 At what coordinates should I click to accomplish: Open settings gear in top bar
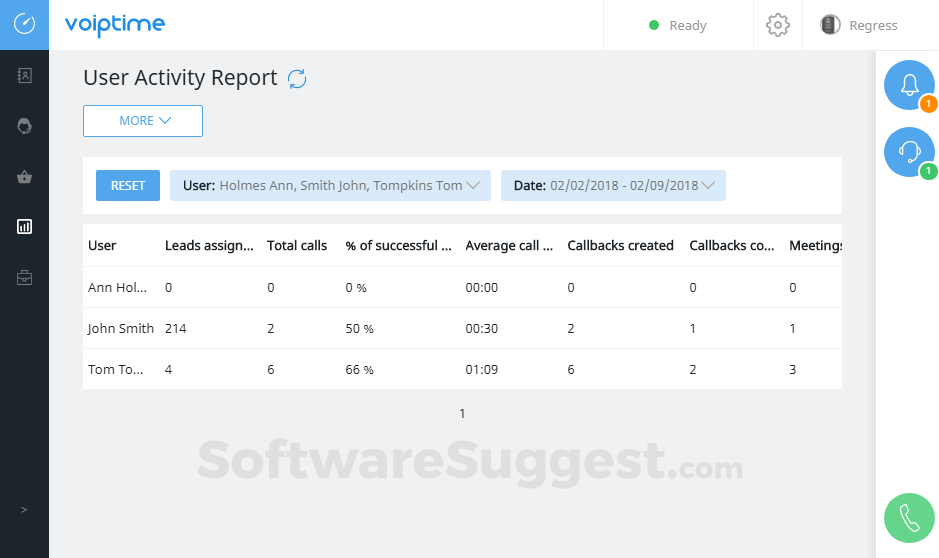point(778,26)
